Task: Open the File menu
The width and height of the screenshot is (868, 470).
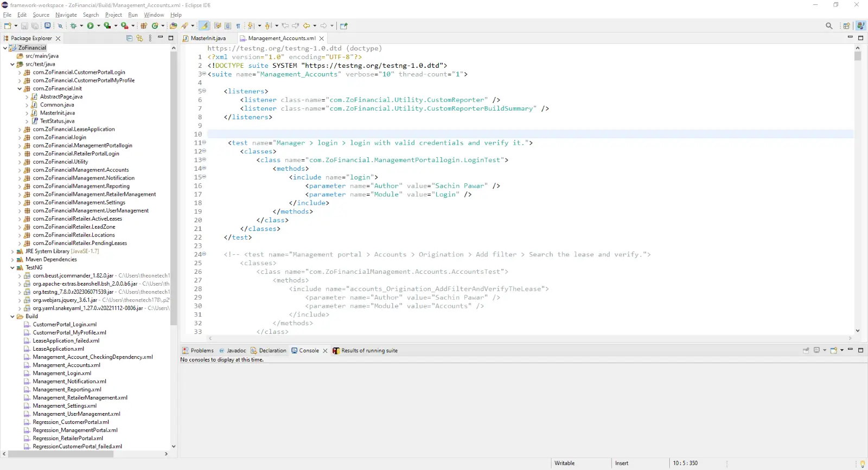Action: (x=7, y=15)
